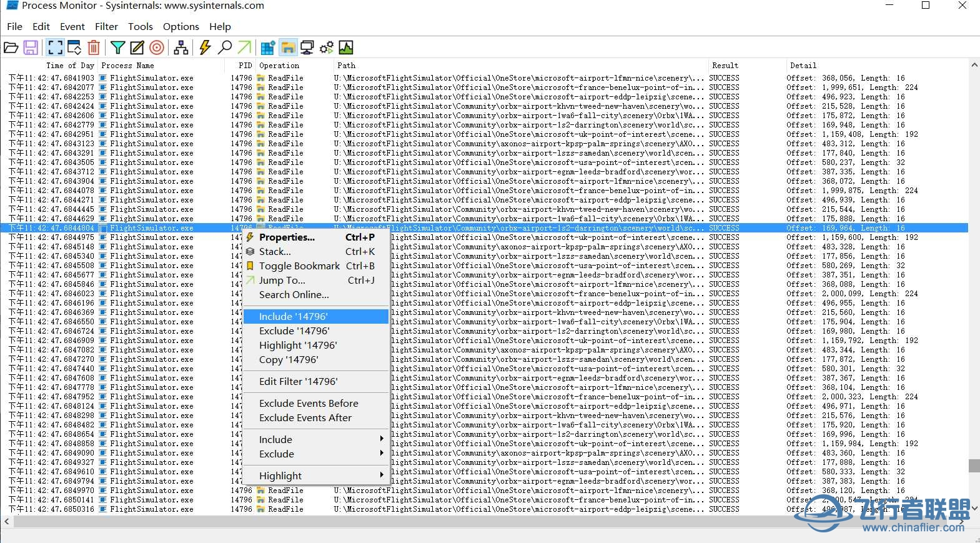The height and width of the screenshot is (543, 980).
Task: Click the Find magnifying glass icon
Action: [x=225, y=47]
